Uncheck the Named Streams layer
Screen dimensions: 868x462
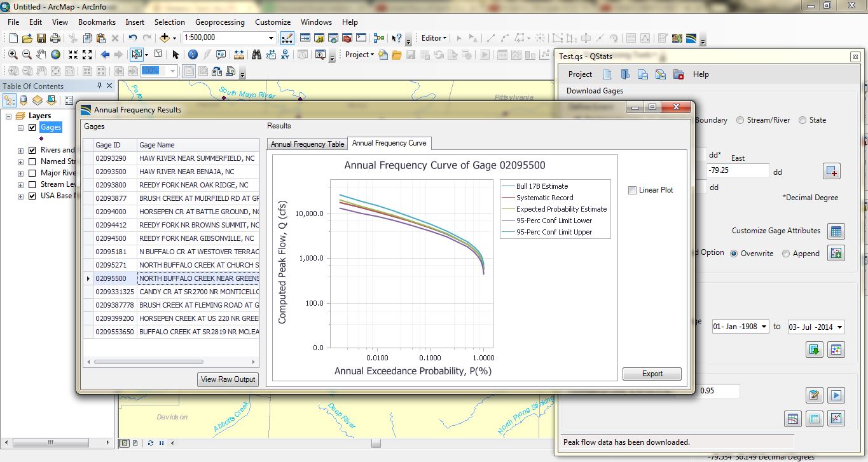(x=31, y=161)
